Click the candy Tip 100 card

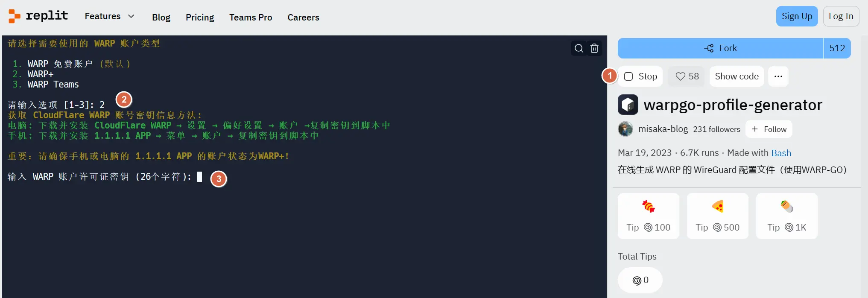649,216
